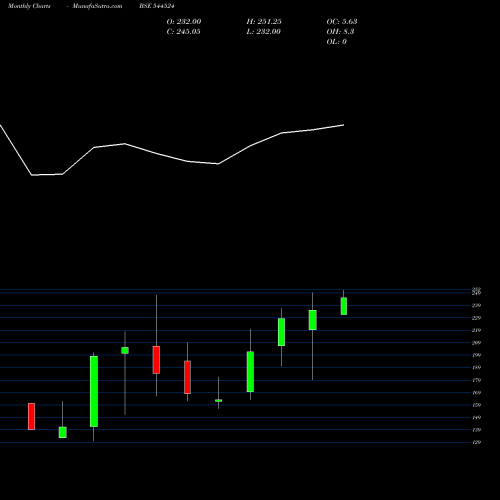Click the 209 price axis label

pyautogui.click(x=477, y=343)
